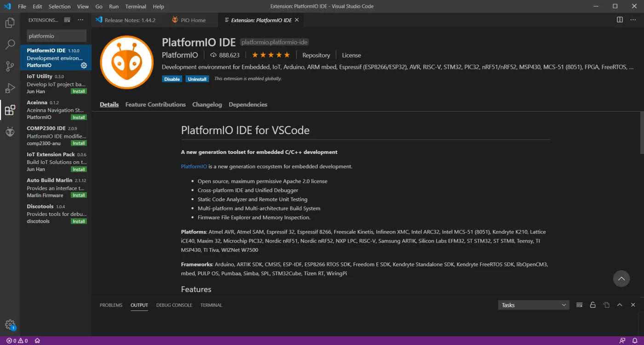Open the Feature Contributions tab

[155, 105]
